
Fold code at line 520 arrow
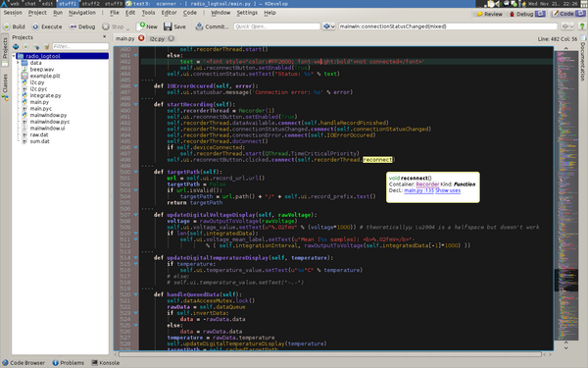tap(136, 294)
